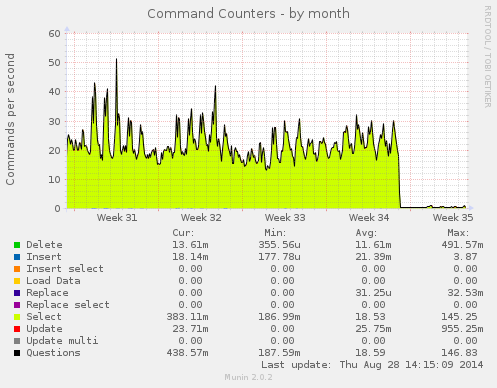Click the purple Replace select swatch
497x388 pixels.
point(17,305)
